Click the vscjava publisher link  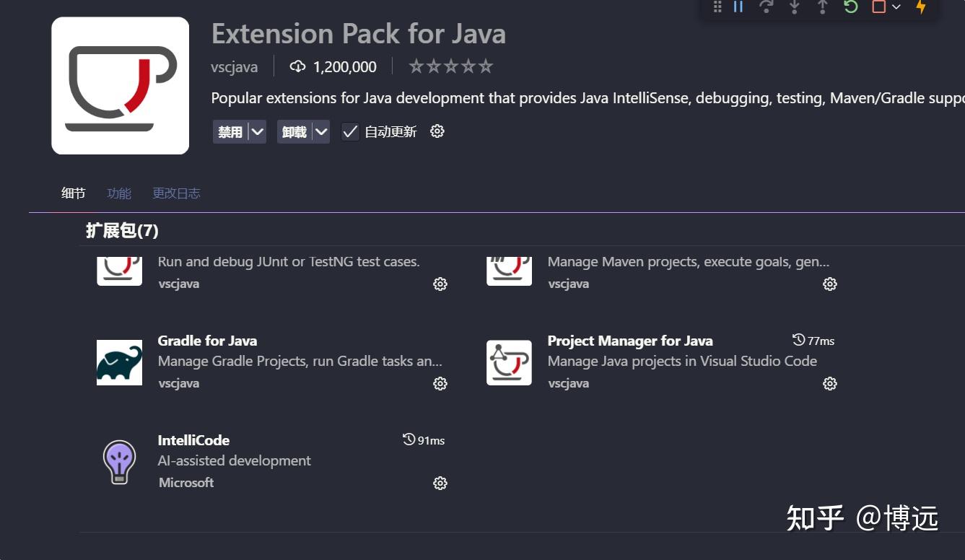tap(234, 66)
